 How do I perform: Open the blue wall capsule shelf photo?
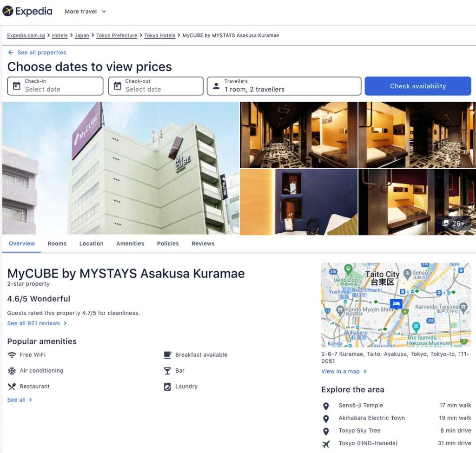point(299,202)
